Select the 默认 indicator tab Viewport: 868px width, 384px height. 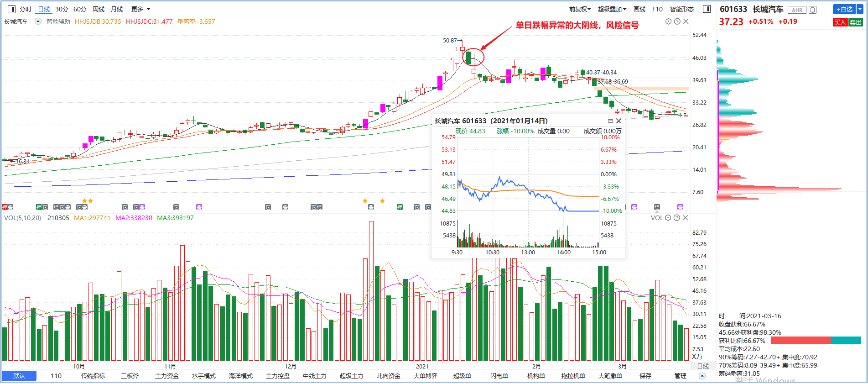click(19, 376)
